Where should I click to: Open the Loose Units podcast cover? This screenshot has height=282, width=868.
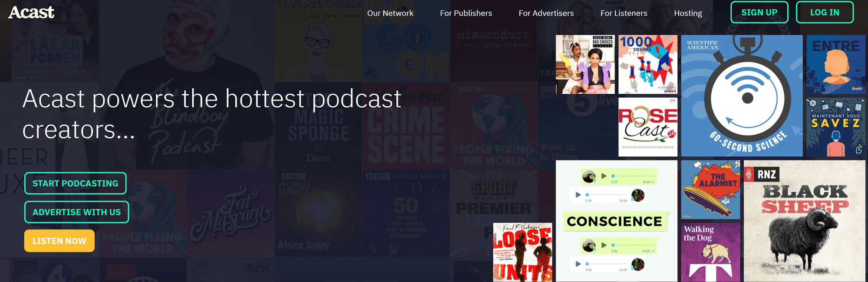pos(523,252)
